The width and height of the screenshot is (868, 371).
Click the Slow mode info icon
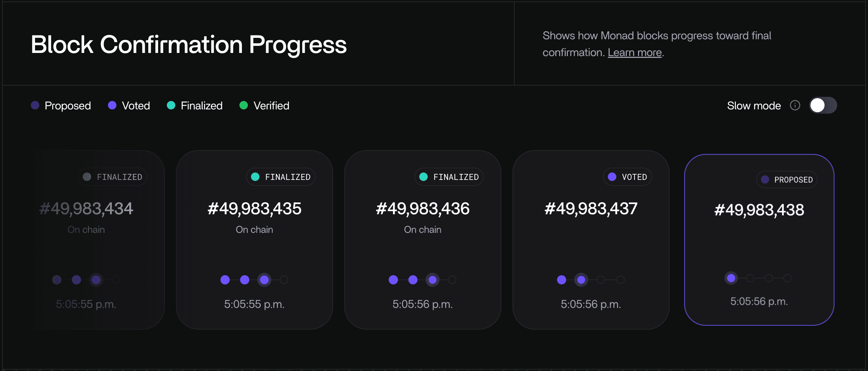coord(795,105)
